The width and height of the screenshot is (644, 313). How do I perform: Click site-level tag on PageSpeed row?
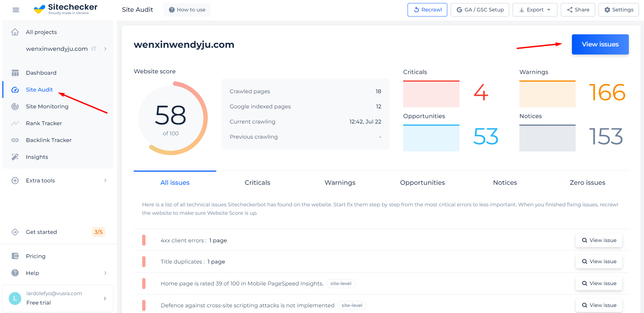341,283
